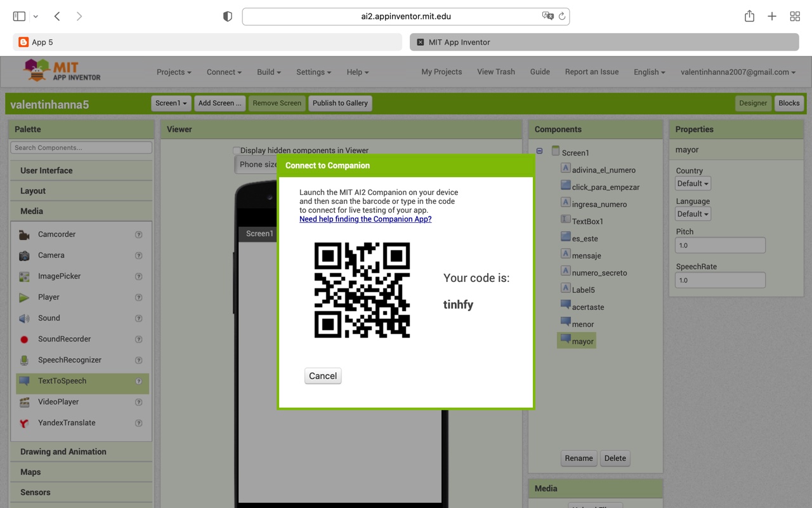812x508 pixels.
Task: Open the Guide link
Action: (540, 72)
